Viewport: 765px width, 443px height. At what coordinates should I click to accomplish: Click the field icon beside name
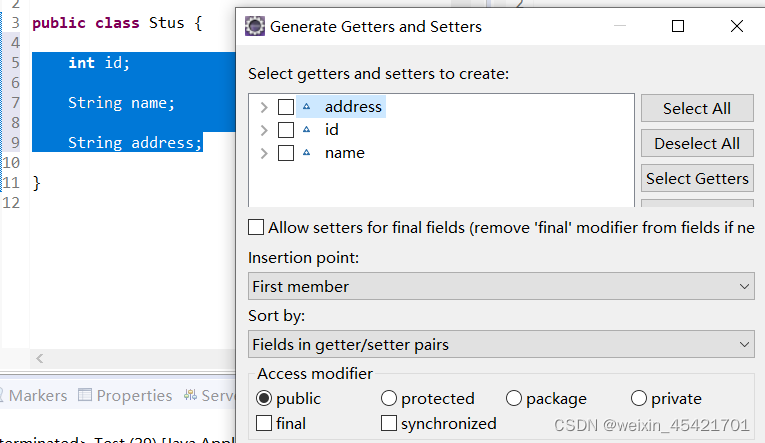coord(307,153)
